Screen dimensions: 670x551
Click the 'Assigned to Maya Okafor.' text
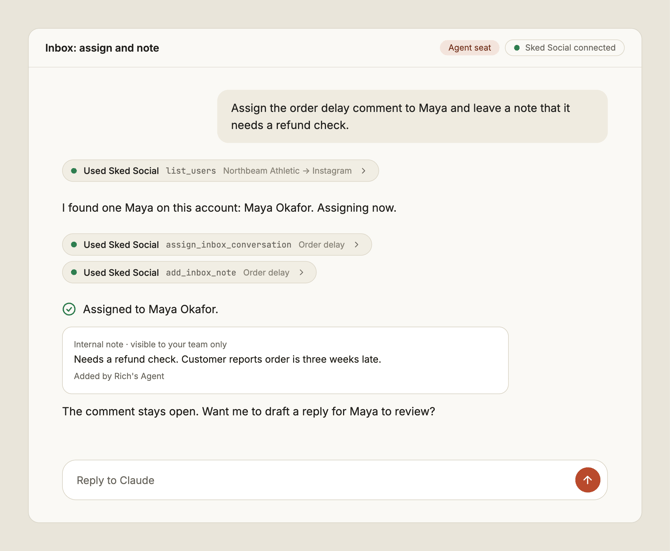point(150,309)
